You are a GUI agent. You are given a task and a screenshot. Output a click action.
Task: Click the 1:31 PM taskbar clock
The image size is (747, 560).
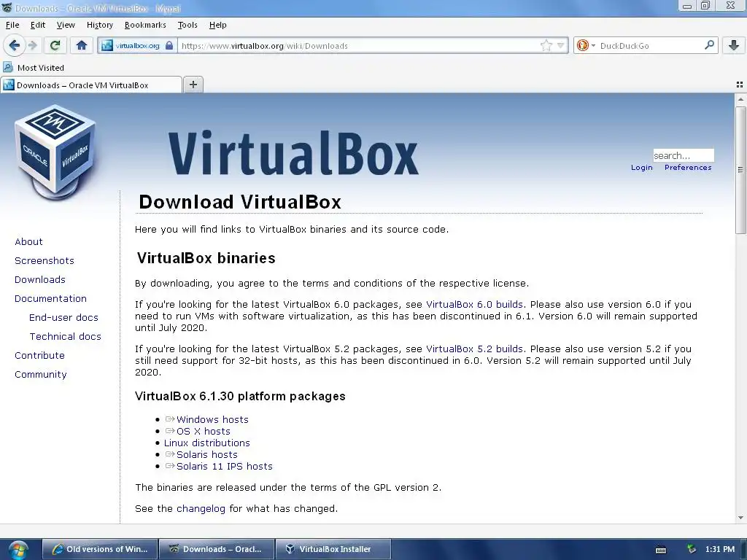click(720, 549)
